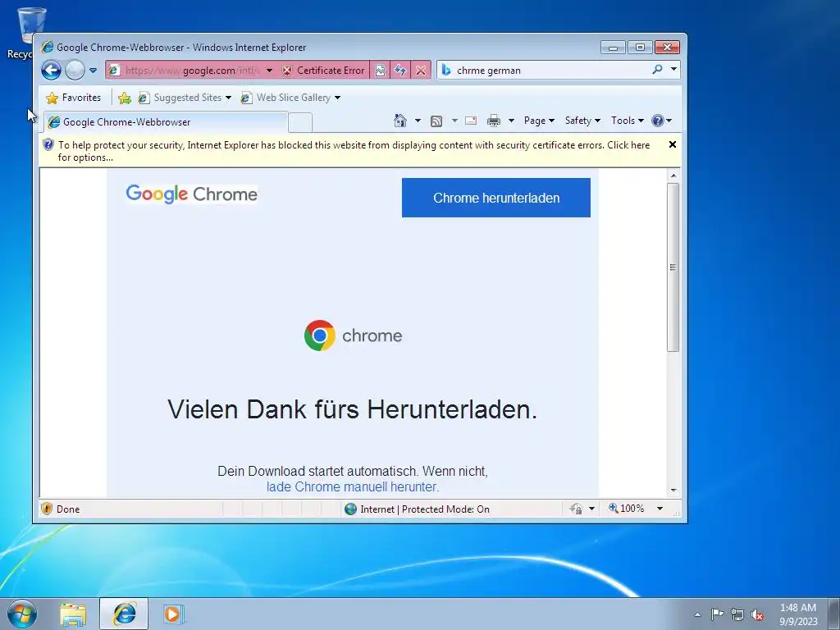The height and width of the screenshot is (630, 840).
Task: Click 'lade Chrome manuell herunter' link
Action: [353, 487]
